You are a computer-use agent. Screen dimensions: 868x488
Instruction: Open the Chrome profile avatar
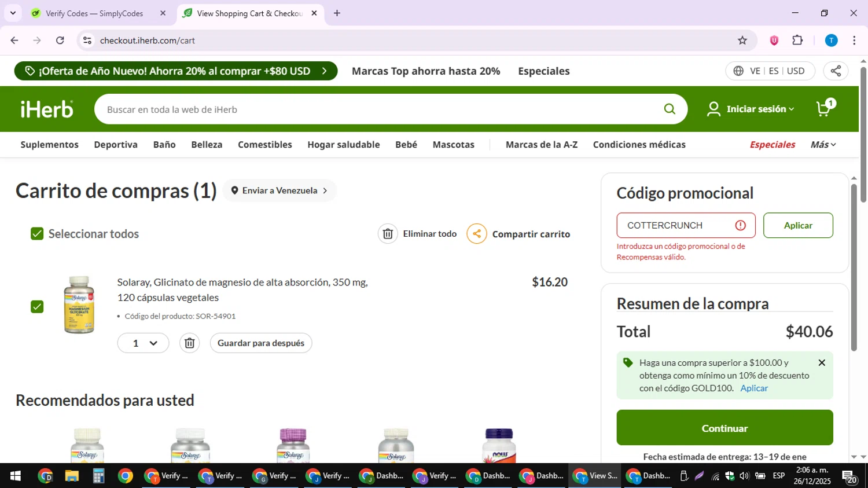point(831,40)
